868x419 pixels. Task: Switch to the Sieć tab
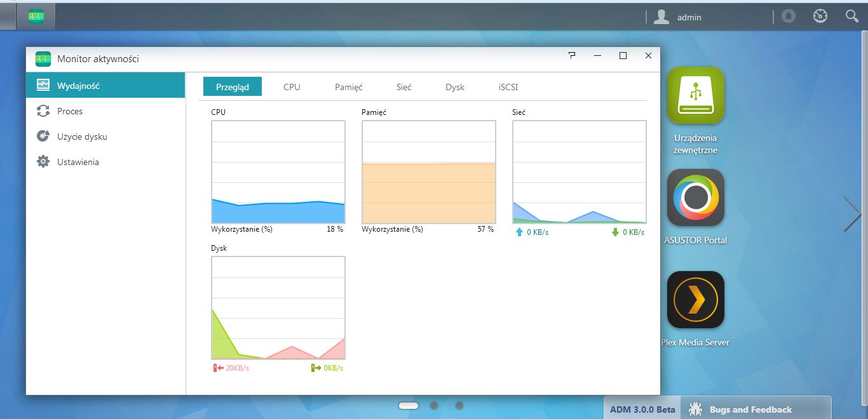pos(404,87)
